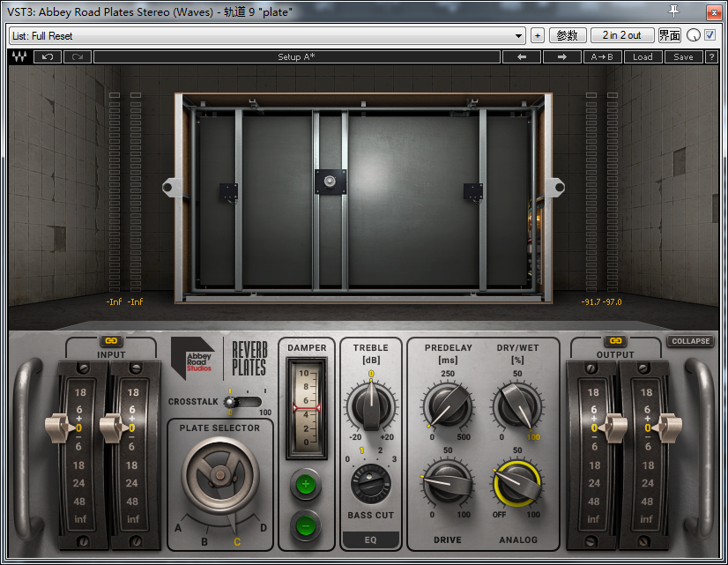Open the 2 in 2 out routing button
Image resolution: width=728 pixels, height=565 pixels.
coord(622,35)
